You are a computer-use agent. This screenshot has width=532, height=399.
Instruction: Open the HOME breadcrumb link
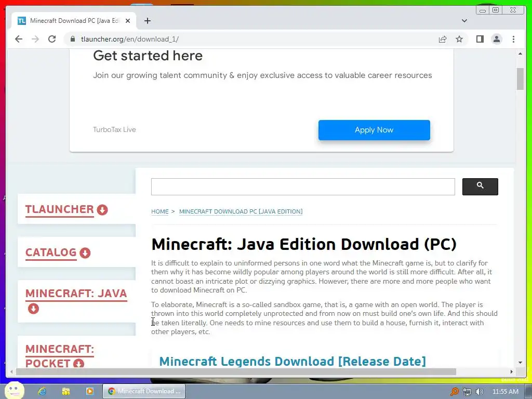point(160,211)
